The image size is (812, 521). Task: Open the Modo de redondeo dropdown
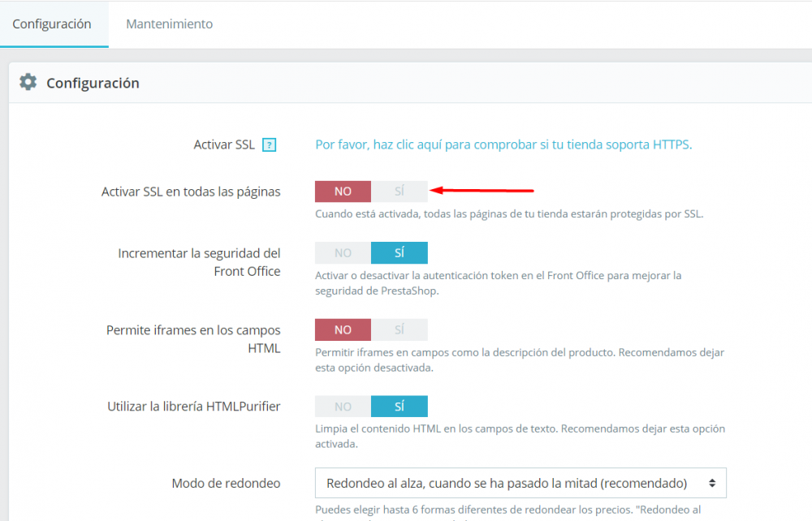pos(520,483)
